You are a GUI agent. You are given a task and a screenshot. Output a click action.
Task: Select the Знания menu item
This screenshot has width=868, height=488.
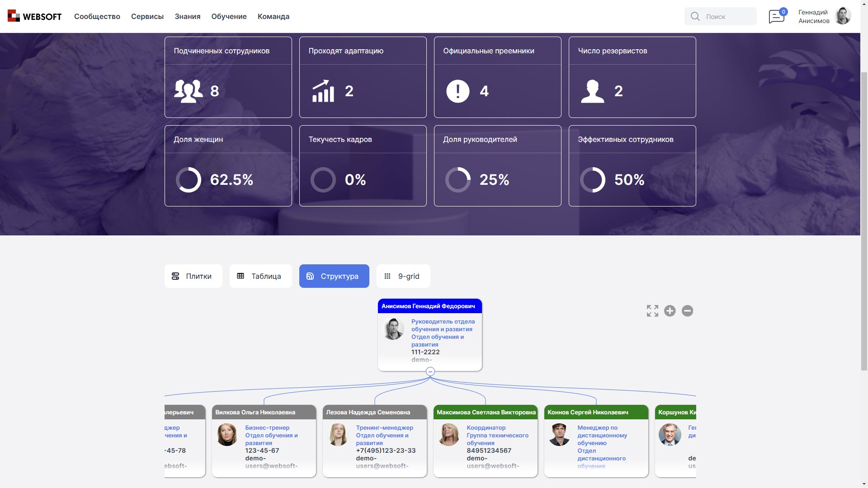click(x=187, y=16)
